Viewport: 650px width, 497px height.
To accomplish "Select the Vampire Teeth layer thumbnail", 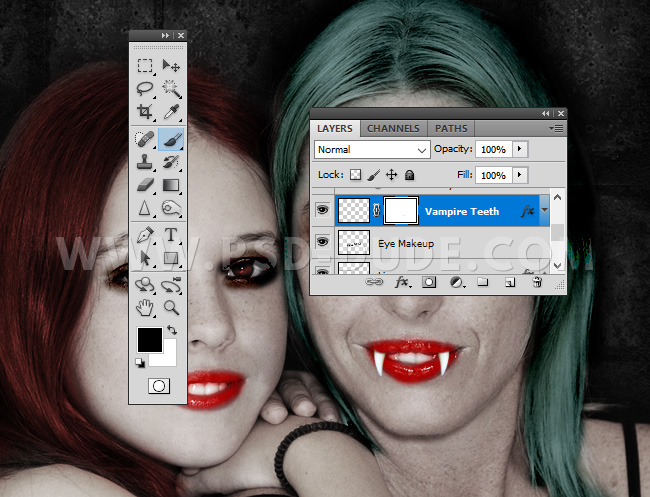I will [x=354, y=211].
